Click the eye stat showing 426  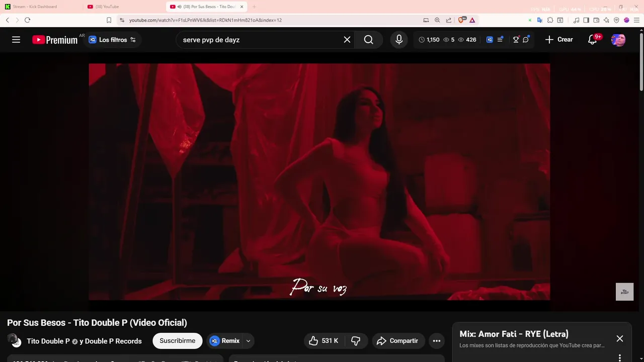[467, 40]
